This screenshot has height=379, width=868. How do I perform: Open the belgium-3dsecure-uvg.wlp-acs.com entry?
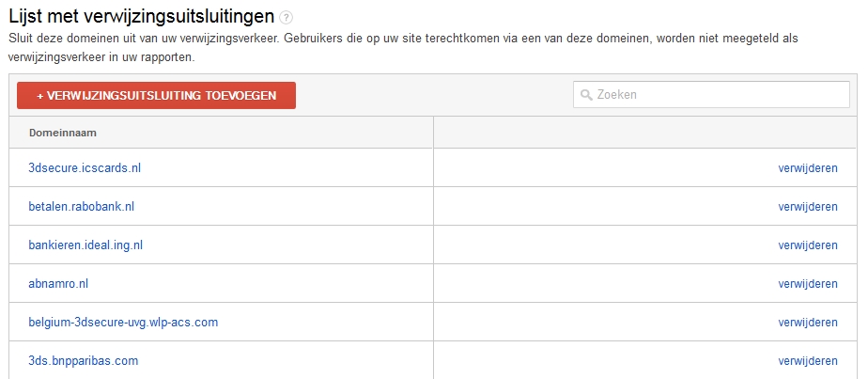click(x=123, y=322)
